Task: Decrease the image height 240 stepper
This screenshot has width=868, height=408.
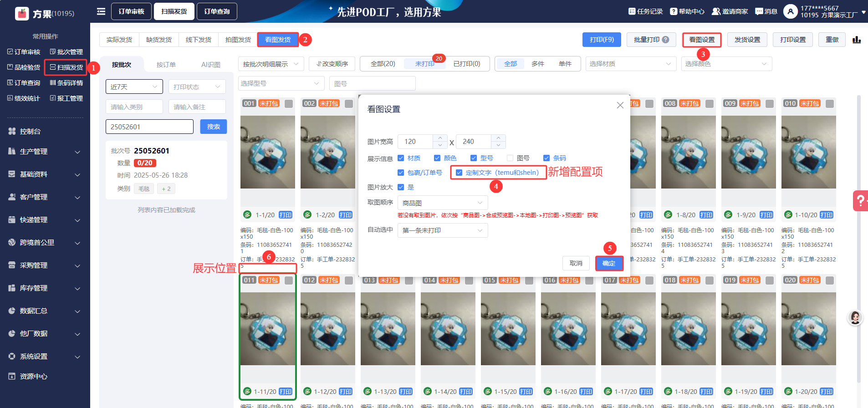Action: coord(499,145)
